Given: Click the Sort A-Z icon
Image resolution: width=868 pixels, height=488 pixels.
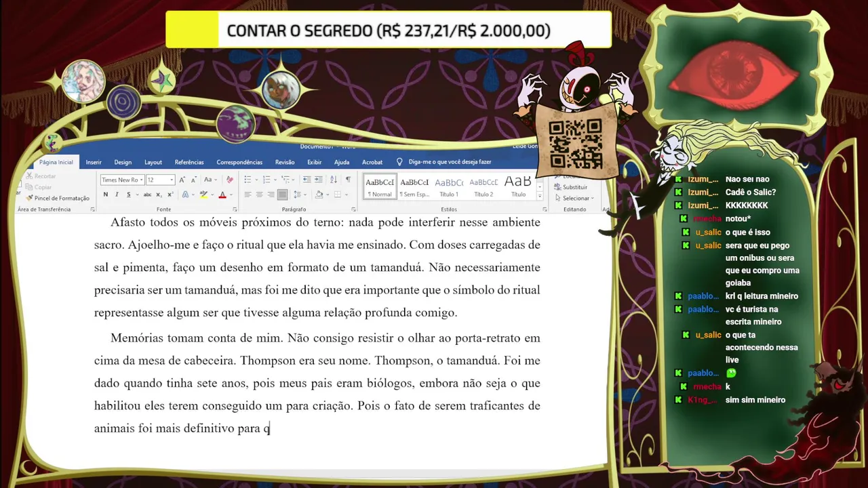Looking at the screenshot, I should [333, 180].
